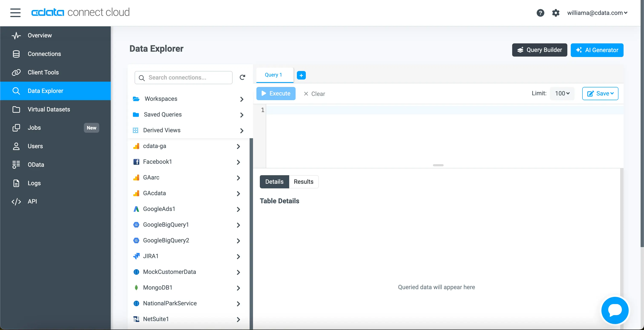This screenshot has height=330, width=644.
Task: Click the Facebook1 connection icon
Action: [x=136, y=162]
